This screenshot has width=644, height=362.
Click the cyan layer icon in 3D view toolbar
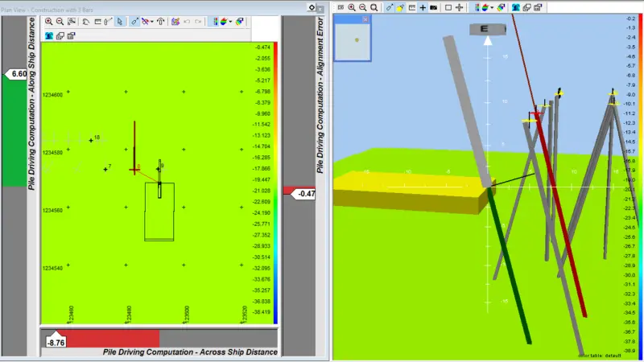pos(516,7)
